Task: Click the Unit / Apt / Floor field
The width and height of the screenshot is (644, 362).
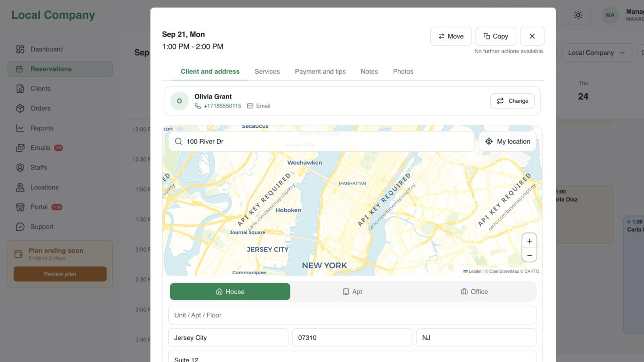Action: (352, 315)
